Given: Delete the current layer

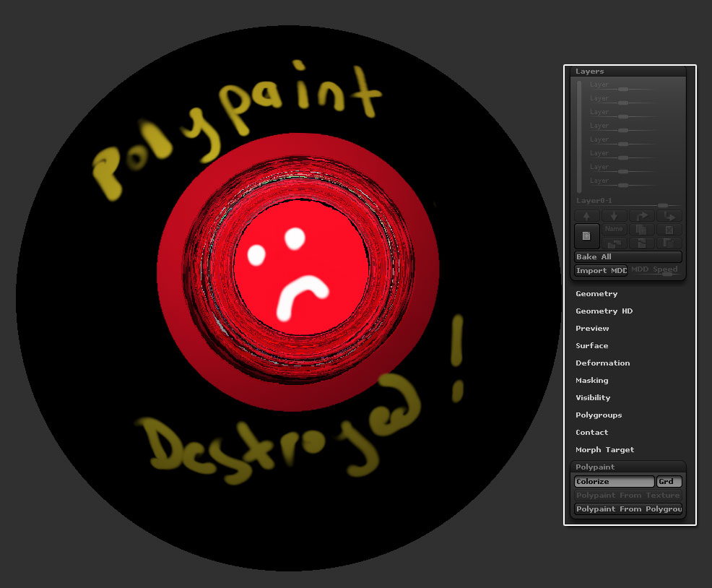Looking at the screenshot, I should click(669, 228).
